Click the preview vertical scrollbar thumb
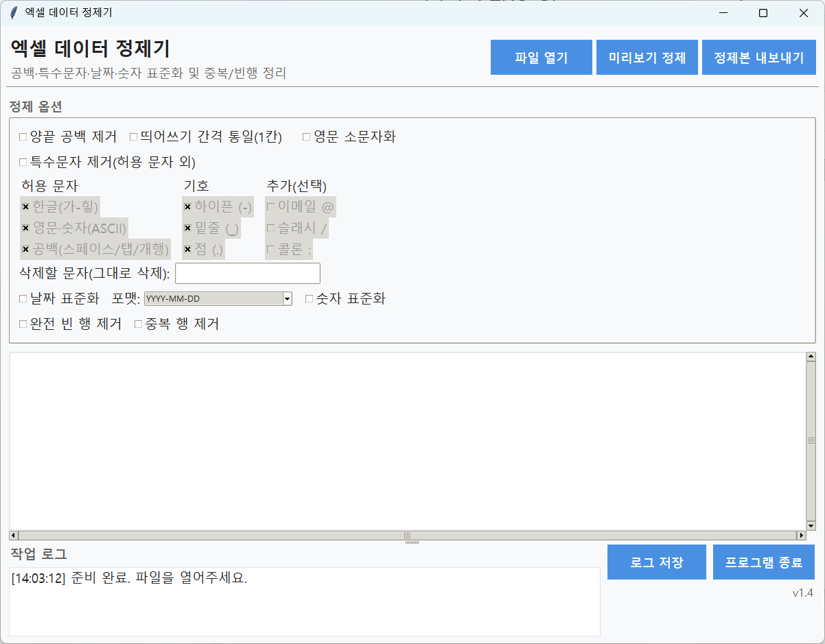 pyautogui.click(x=811, y=440)
